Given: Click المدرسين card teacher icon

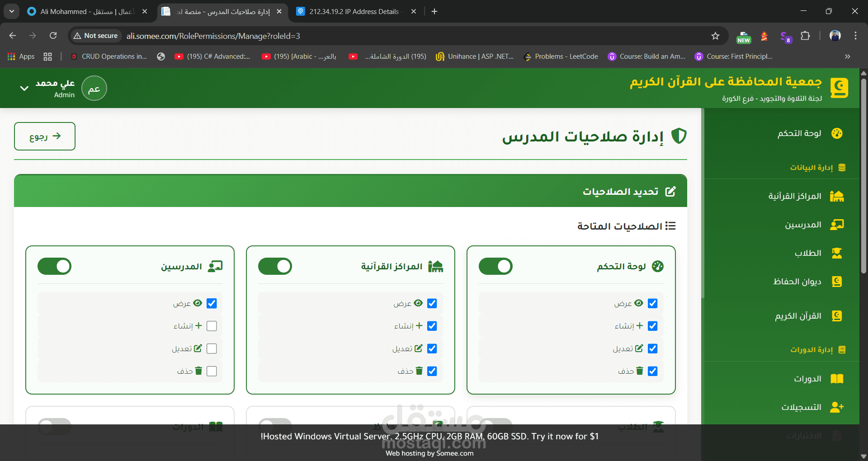Looking at the screenshot, I should (x=215, y=266).
